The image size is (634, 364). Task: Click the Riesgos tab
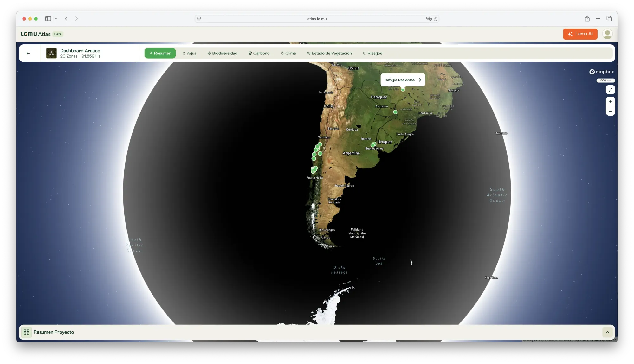[x=372, y=53]
